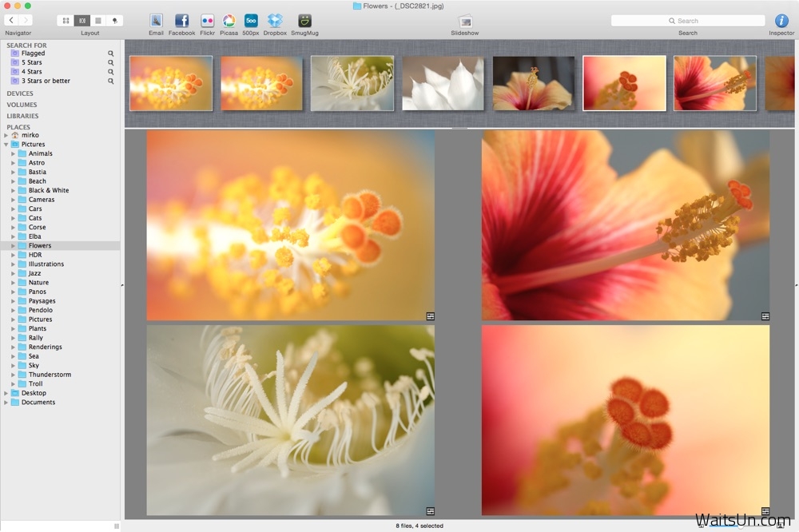Switch to grid thumbnail layout
The height and width of the screenshot is (532, 799).
67,20
